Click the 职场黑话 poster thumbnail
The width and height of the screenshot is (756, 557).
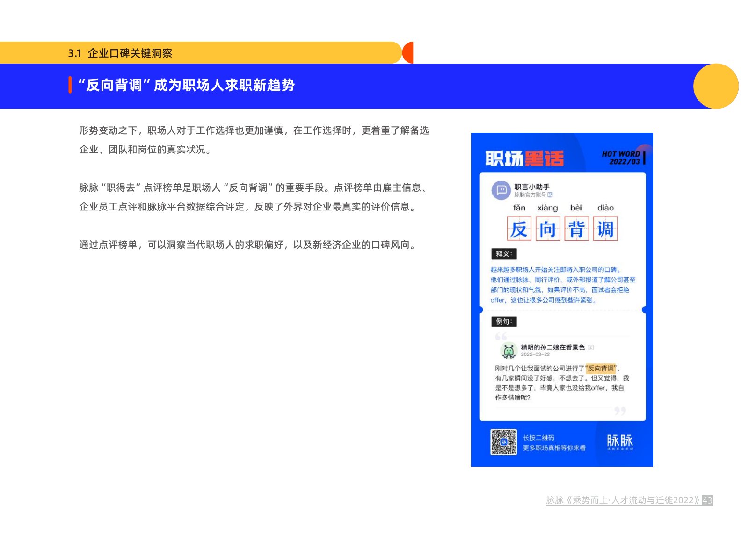pyautogui.click(x=562, y=300)
